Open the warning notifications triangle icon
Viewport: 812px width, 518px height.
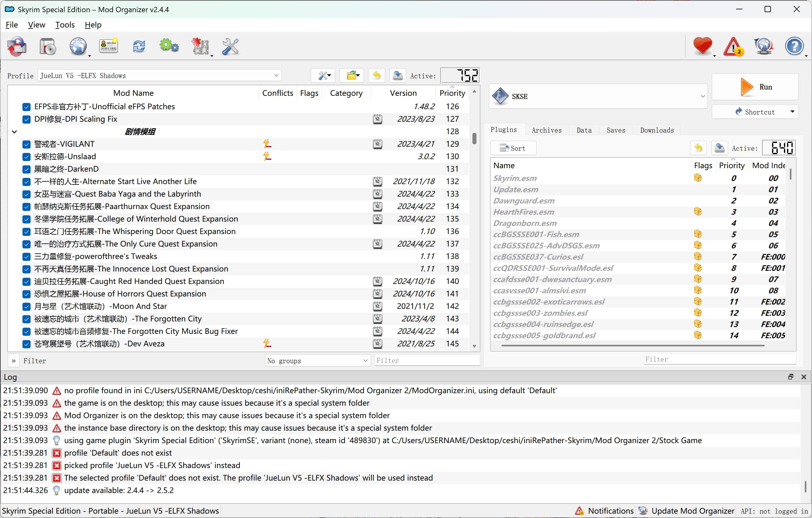click(733, 46)
